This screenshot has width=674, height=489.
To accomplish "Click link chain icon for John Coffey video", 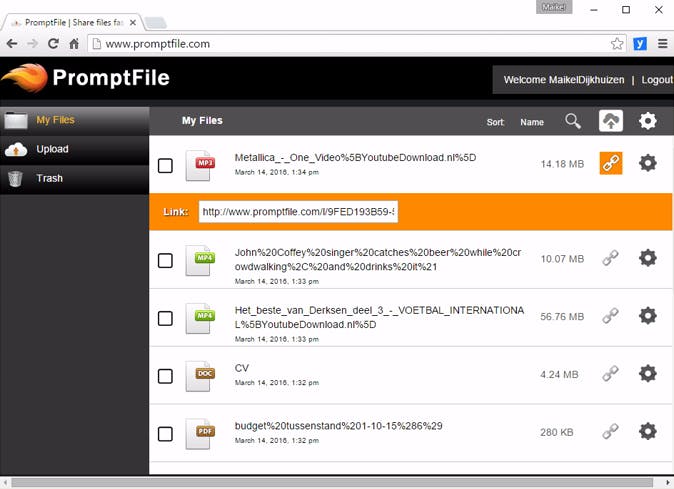I will tap(610, 258).
